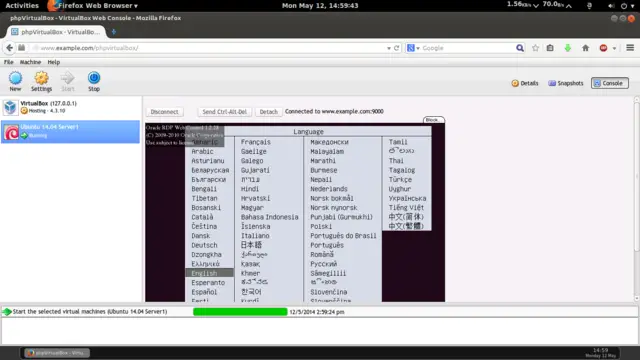Open the URL history dropdown arrow
Screen dimensions: 640x360
389,48
